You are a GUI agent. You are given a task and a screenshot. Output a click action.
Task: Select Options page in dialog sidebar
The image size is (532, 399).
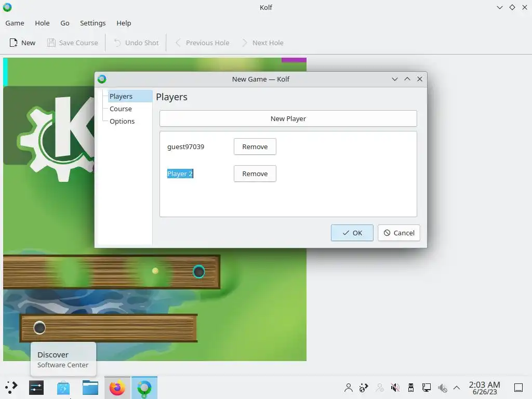pos(122,122)
